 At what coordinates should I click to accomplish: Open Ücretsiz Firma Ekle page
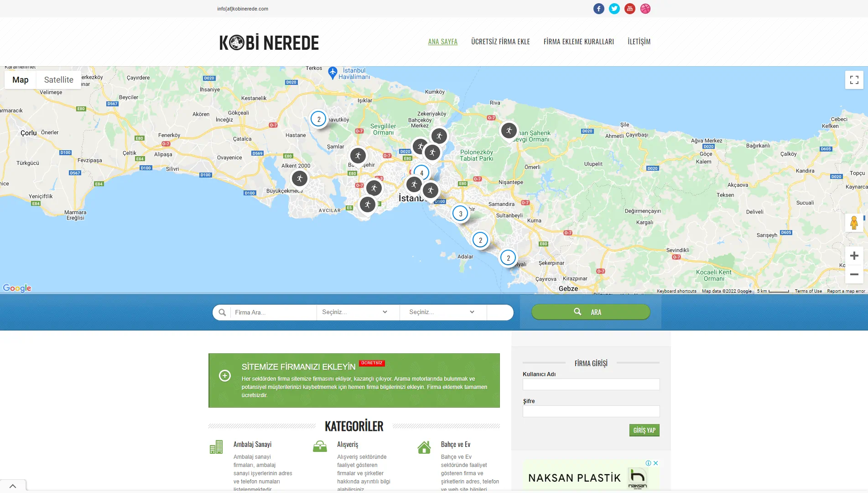point(500,42)
